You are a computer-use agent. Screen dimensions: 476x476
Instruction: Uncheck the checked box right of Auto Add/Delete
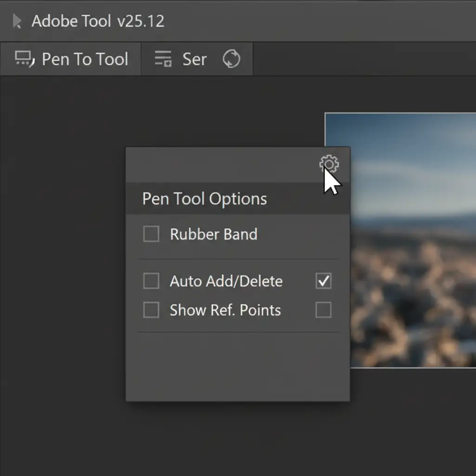(x=324, y=281)
